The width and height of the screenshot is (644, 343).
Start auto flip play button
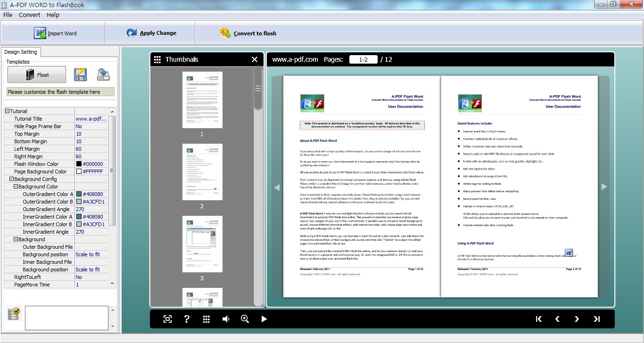point(264,319)
